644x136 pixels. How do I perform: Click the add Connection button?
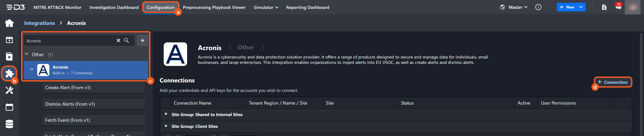point(613,82)
